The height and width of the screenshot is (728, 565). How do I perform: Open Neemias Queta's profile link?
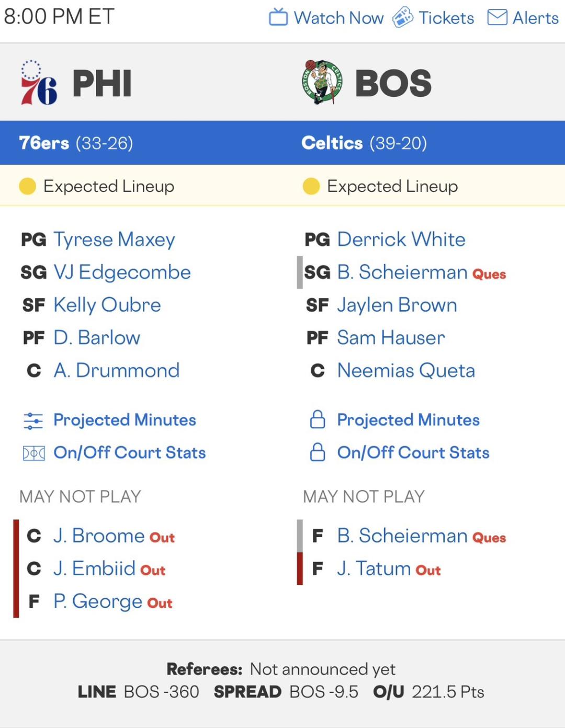(x=406, y=371)
